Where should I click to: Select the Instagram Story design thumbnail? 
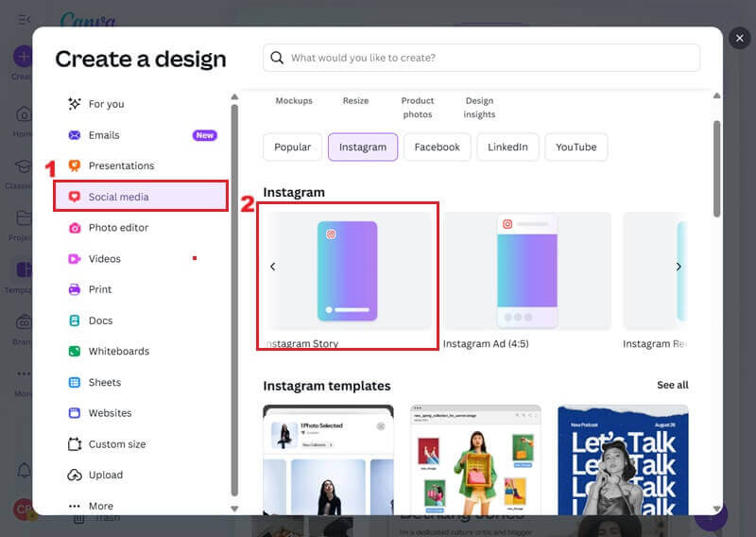(x=347, y=270)
